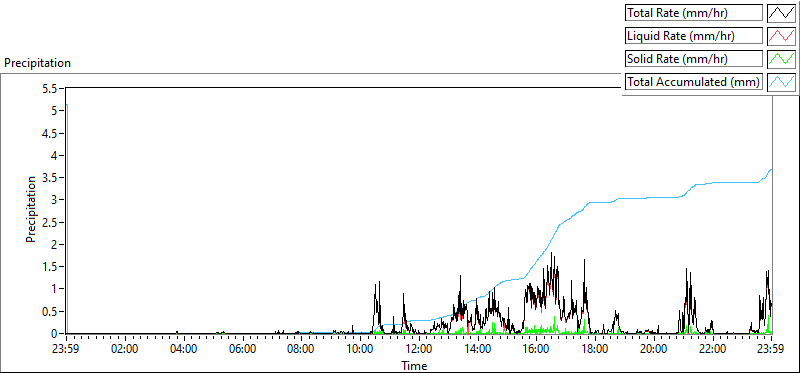Screen dimensions: 800x373
Task: Click the 02:00 time axis label
Action: 125,349
